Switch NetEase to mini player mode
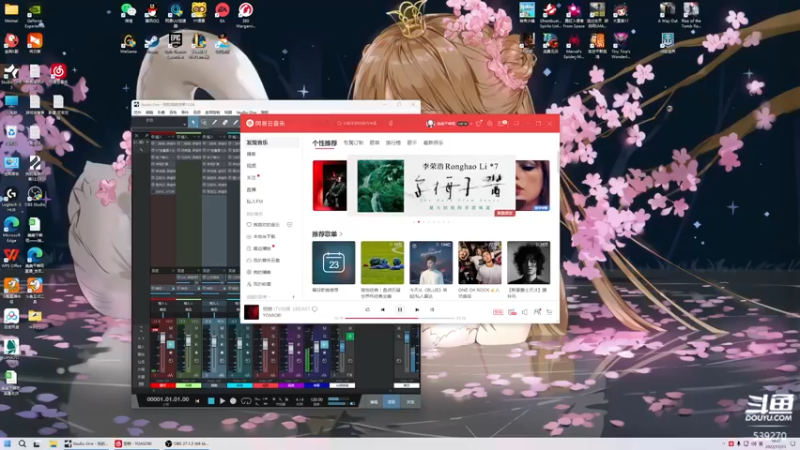The image size is (800, 450). pyautogui.click(x=516, y=123)
